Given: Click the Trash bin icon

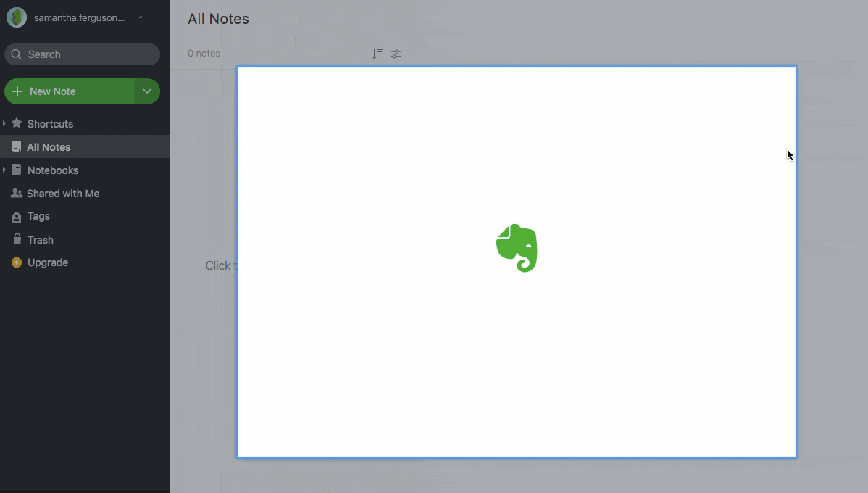Looking at the screenshot, I should pos(17,239).
